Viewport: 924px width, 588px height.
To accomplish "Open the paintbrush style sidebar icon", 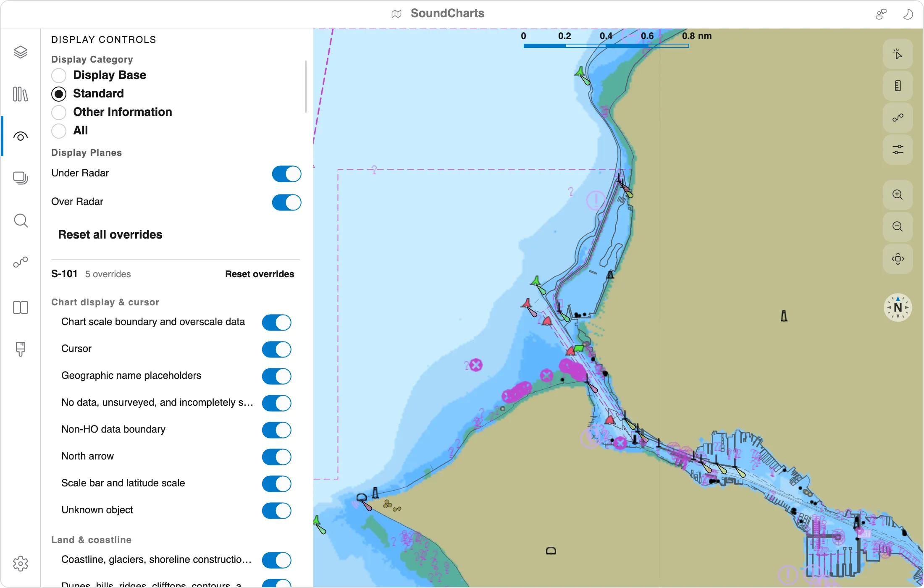I will [x=20, y=349].
